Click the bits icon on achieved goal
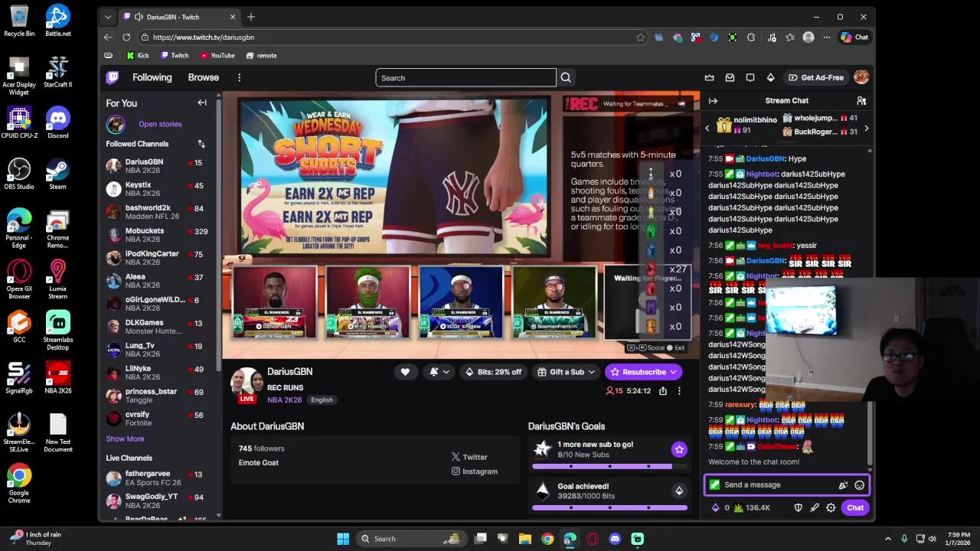This screenshot has width=980, height=551. click(679, 491)
